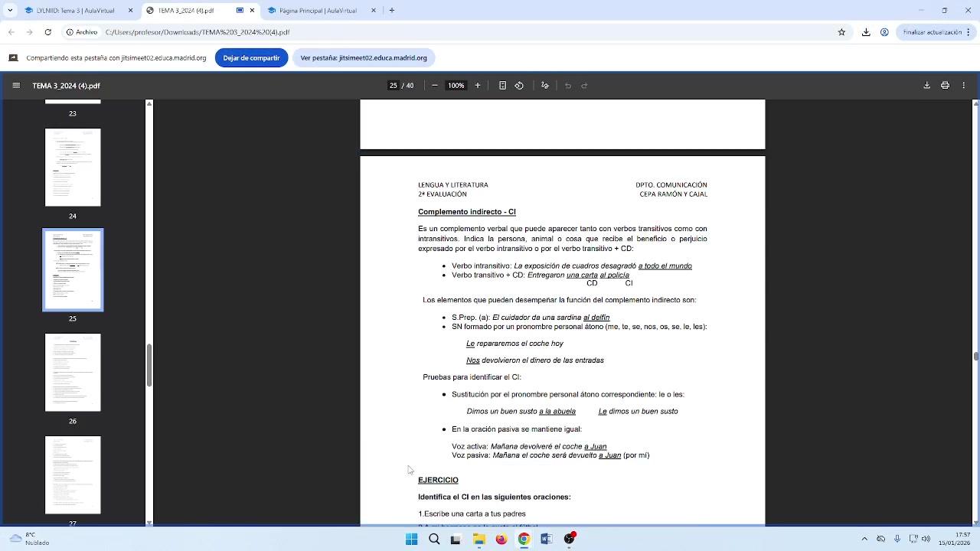This screenshot has height=551, width=980.
Task: Select the TEMA 3_2024 (4).pdf tab
Action: 201,11
